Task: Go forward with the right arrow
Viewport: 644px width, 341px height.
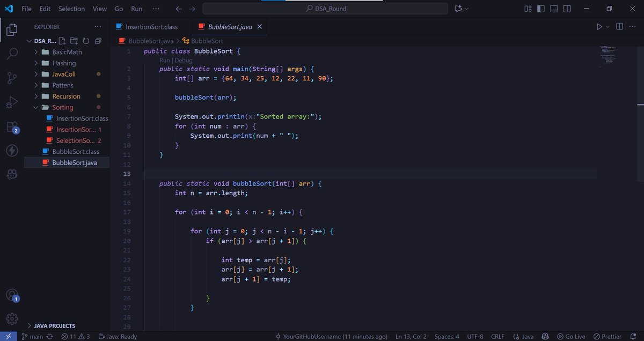Action: [192, 9]
